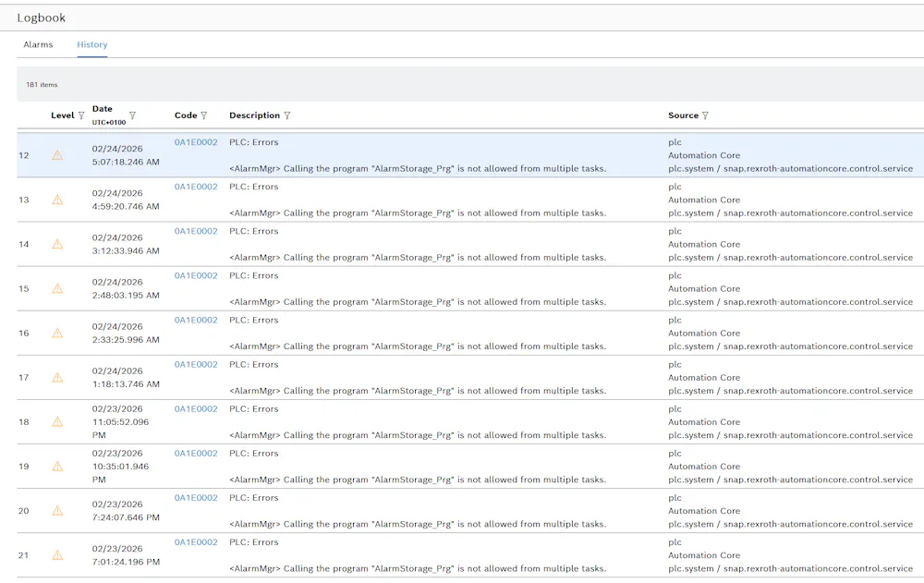924x583 pixels.
Task: Click the Code column header
Action: pyautogui.click(x=186, y=115)
